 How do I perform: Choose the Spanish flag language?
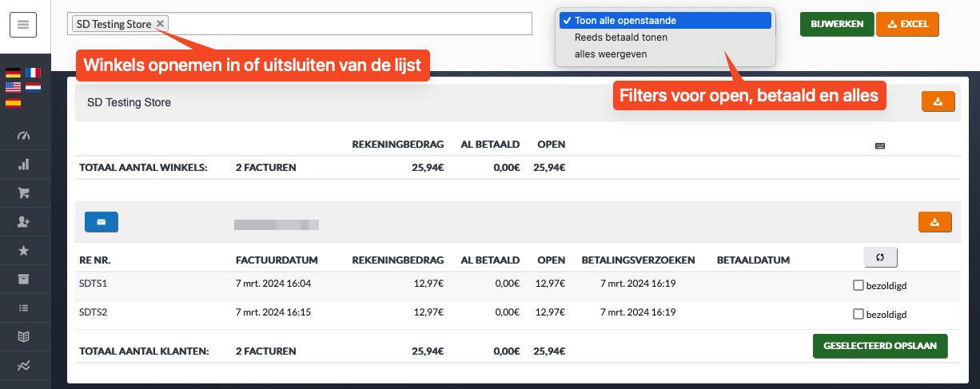point(13,101)
